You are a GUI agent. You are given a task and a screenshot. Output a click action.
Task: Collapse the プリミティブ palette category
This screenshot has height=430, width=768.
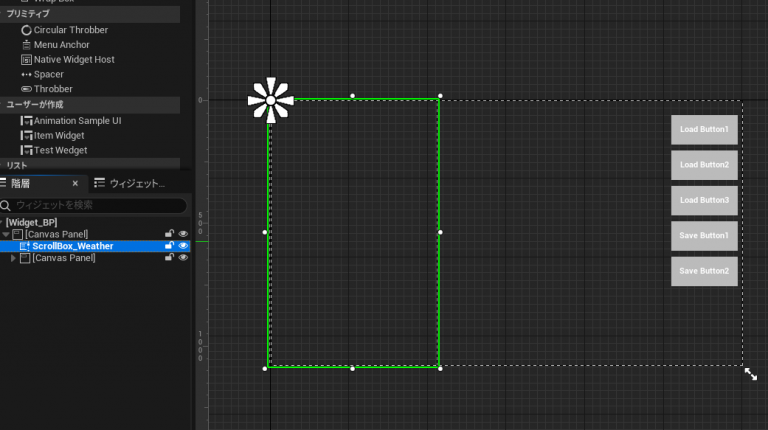(30, 15)
